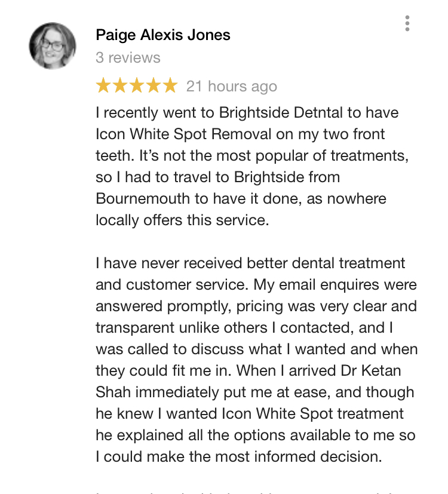Click the fifth gold rating star

170,85
